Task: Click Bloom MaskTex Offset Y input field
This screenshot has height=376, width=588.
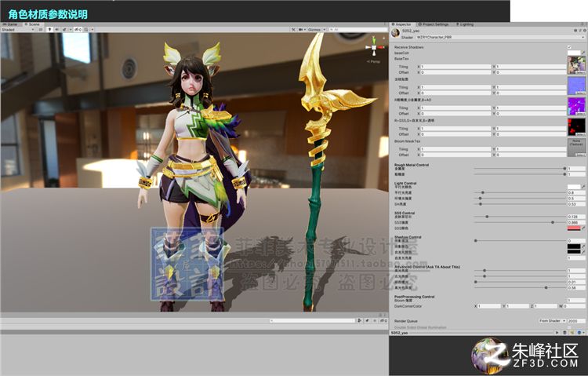Action: (531, 155)
